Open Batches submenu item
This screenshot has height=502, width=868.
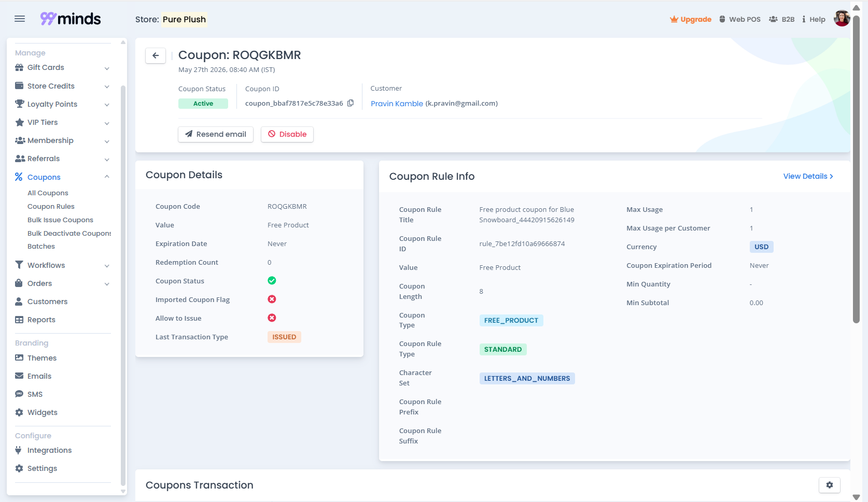coord(41,247)
